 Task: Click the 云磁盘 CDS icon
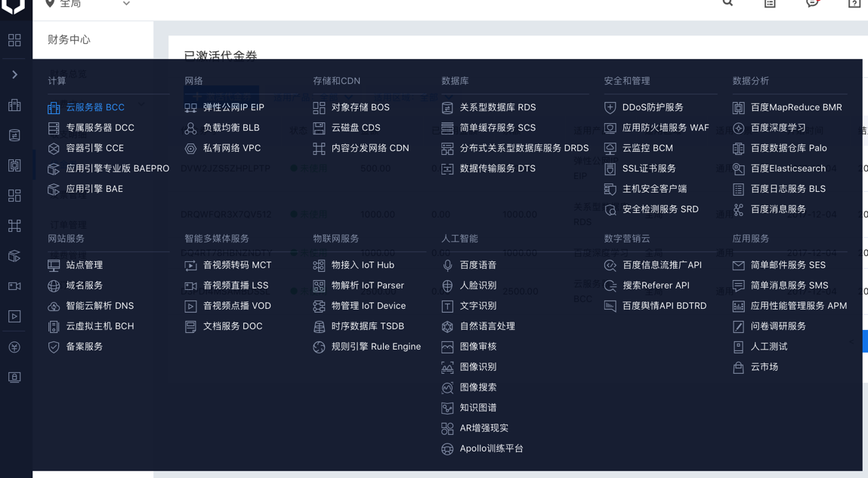pyautogui.click(x=319, y=128)
